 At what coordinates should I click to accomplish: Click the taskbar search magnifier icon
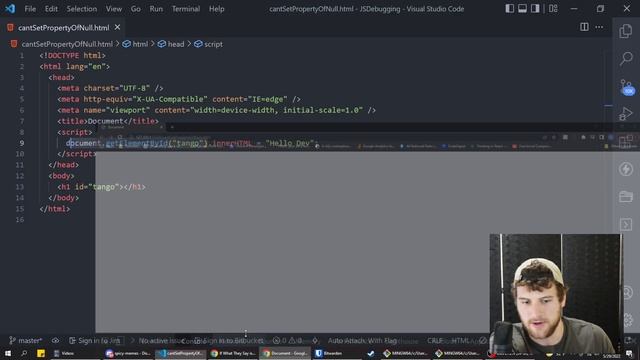[24, 353]
